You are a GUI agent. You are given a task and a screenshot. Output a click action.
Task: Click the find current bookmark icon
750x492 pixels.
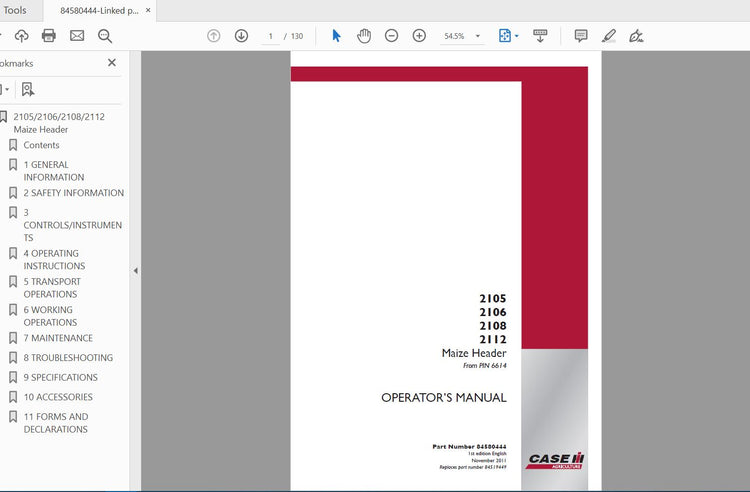pyautogui.click(x=28, y=89)
